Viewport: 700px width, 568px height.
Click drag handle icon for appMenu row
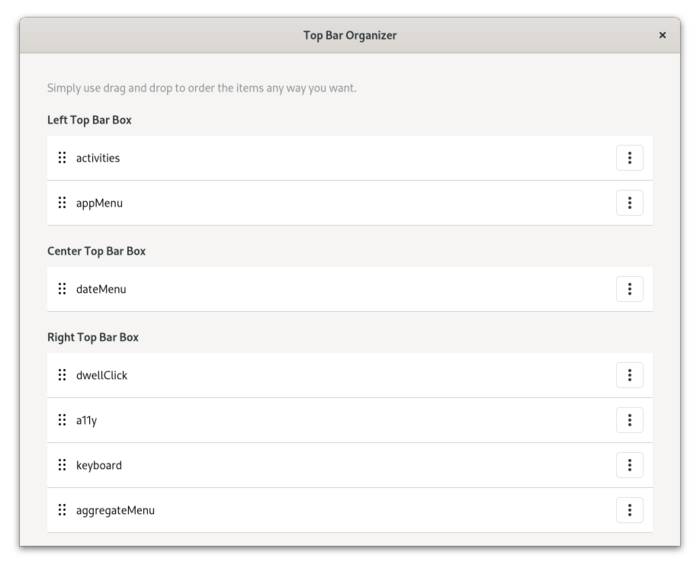point(62,203)
